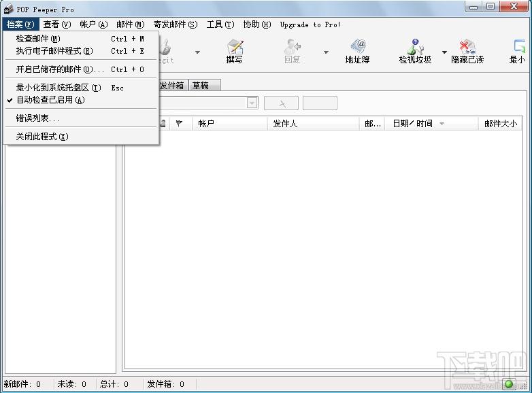Open the 档案(F) menu
This screenshot has height=393, width=532.
(20, 24)
